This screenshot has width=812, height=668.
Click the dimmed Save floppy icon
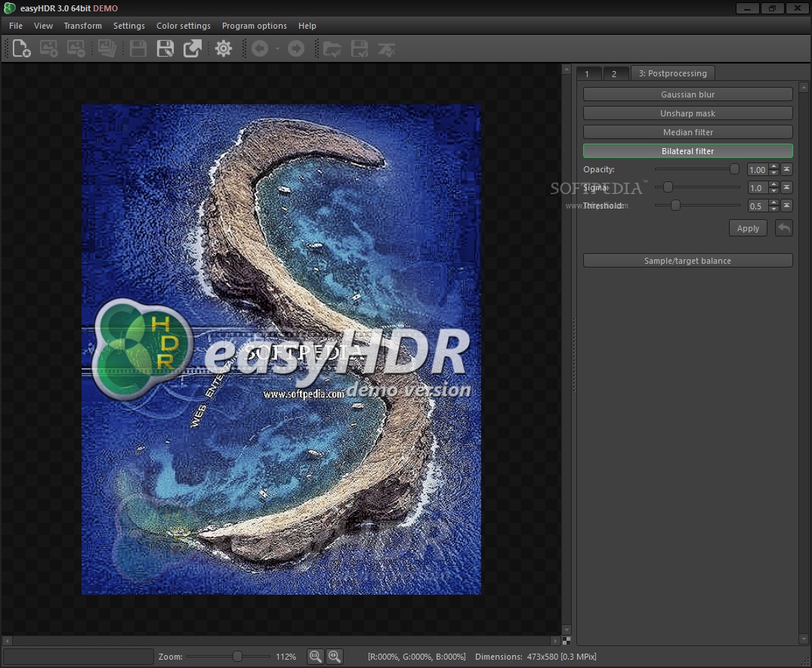point(137,48)
